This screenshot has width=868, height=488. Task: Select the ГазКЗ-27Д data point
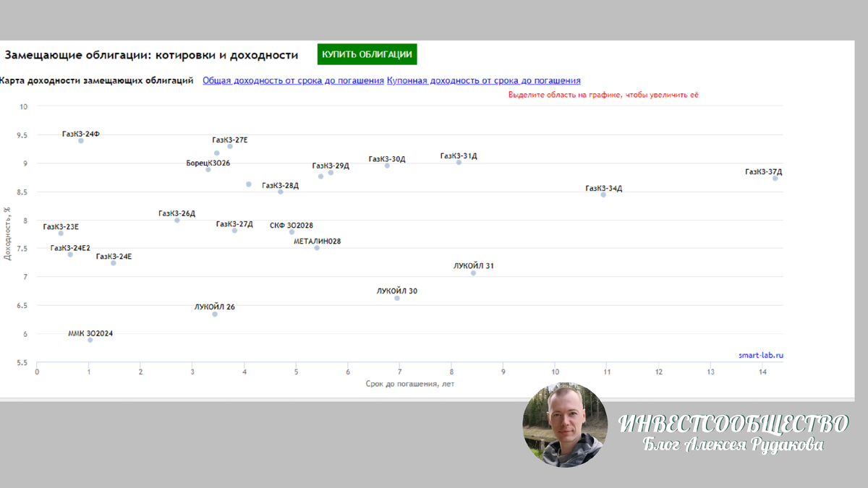pyautogui.click(x=234, y=231)
